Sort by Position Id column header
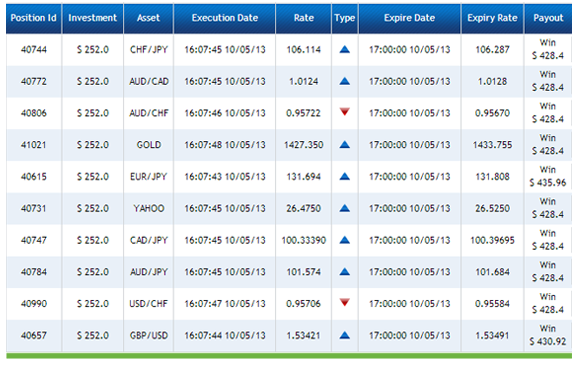Image resolution: width=577 pixels, height=366 pixels. click(x=33, y=18)
